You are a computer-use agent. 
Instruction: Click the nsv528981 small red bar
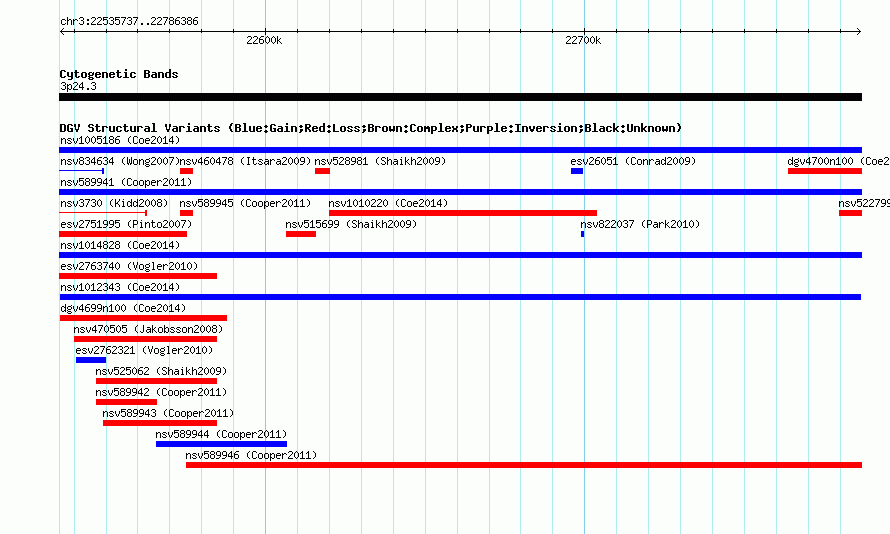[x=322, y=171]
